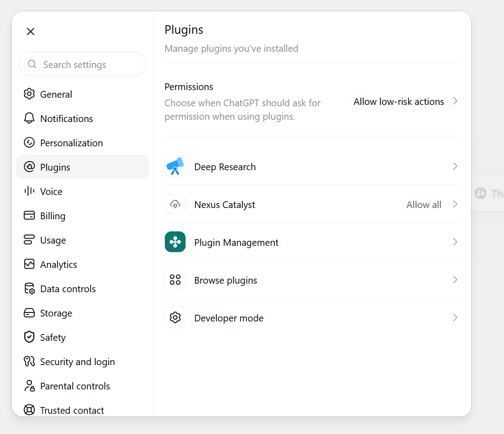
Task: Click the Notifications bell icon
Action: [29, 118]
